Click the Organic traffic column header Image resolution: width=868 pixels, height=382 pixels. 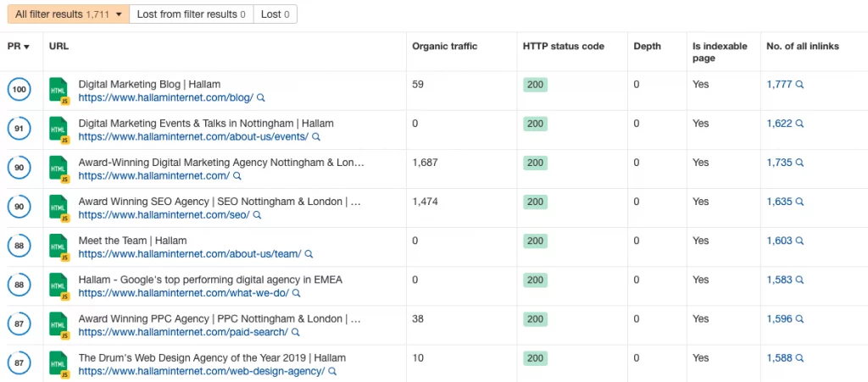click(444, 47)
